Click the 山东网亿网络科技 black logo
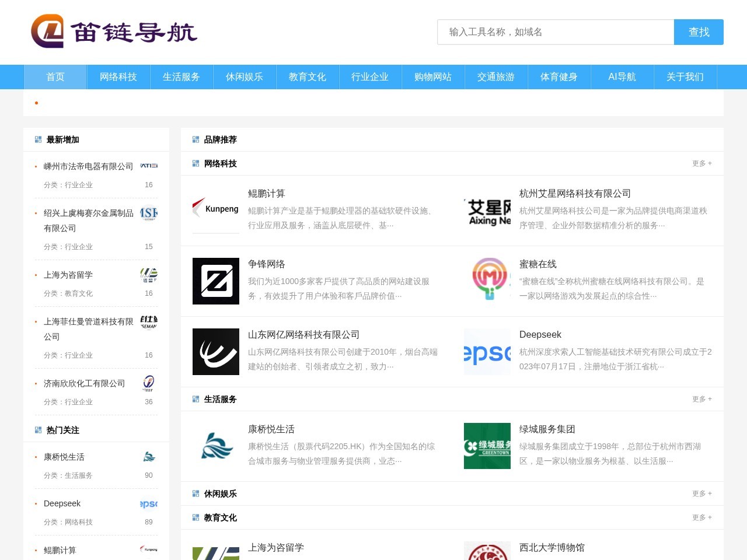Screen dimensions: 747x560 (216, 352)
